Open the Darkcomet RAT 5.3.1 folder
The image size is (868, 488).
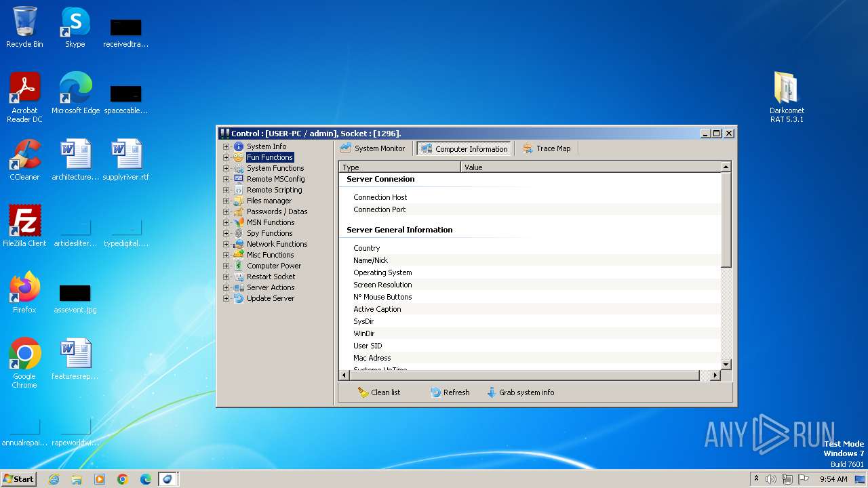787,96
